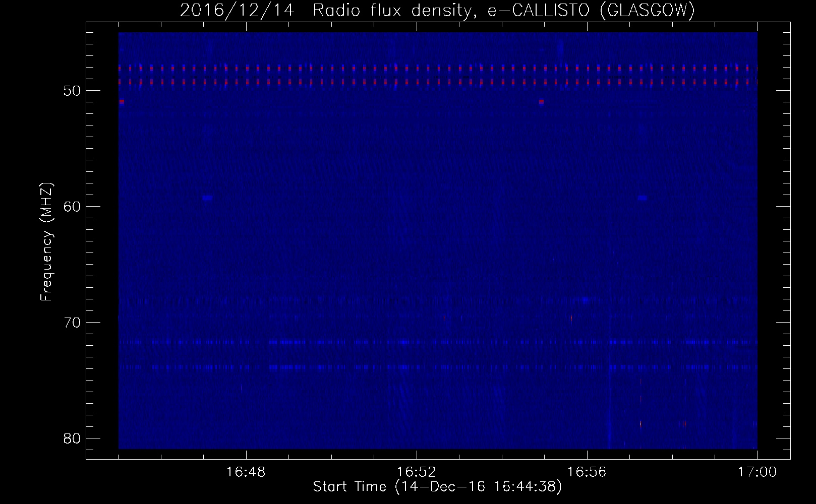Click the 16:56 time tick label
Screen dimensions: 816x504
[587, 472]
